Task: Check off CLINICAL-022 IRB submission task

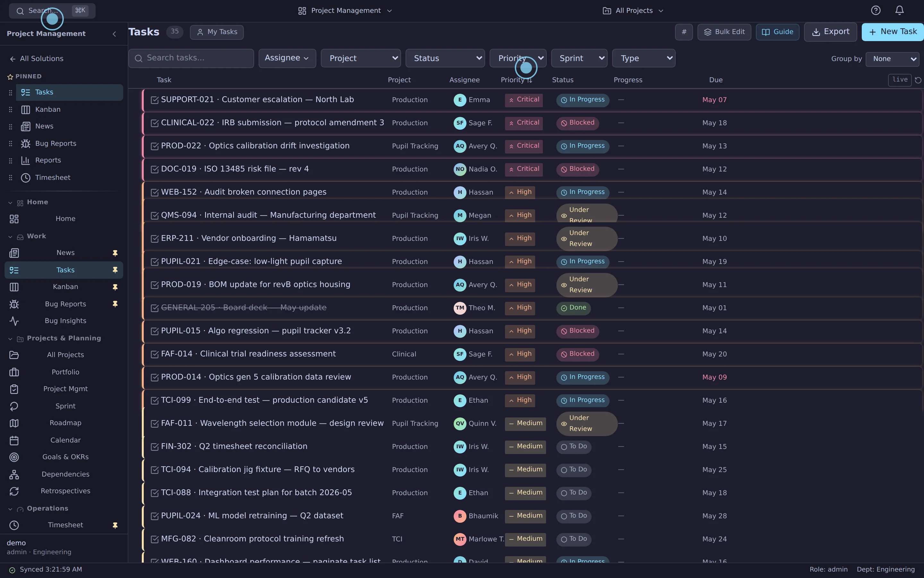Action: point(155,123)
